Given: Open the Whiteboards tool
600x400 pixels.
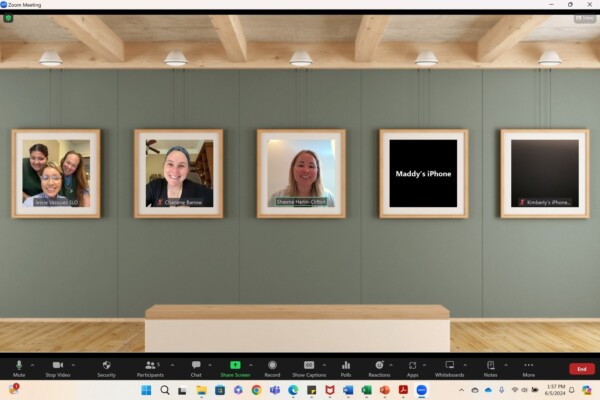Looking at the screenshot, I should [449, 366].
